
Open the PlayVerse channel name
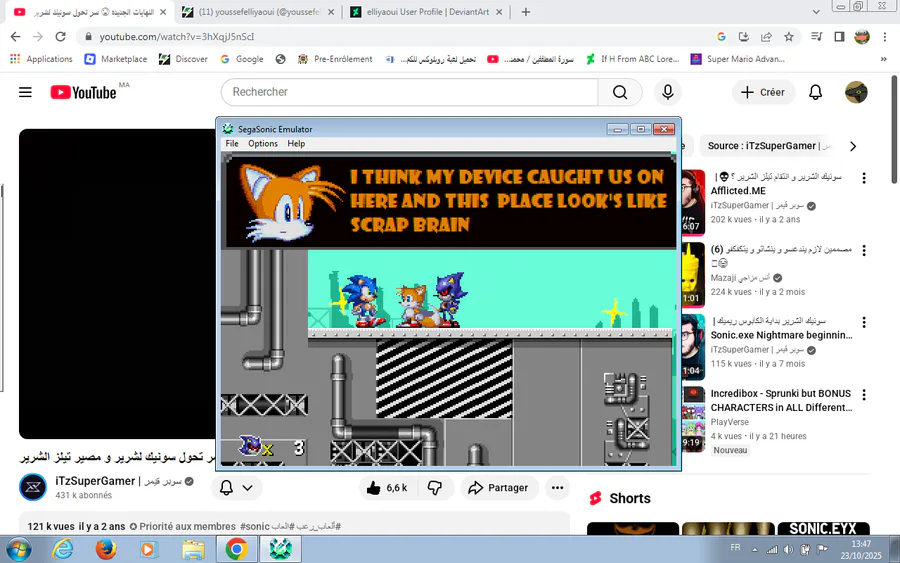(730, 422)
